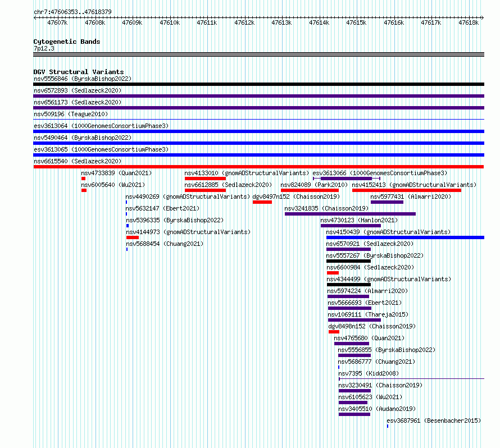
Task: Click the Cytogenetic Bands track title
Action: click(x=67, y=42)
